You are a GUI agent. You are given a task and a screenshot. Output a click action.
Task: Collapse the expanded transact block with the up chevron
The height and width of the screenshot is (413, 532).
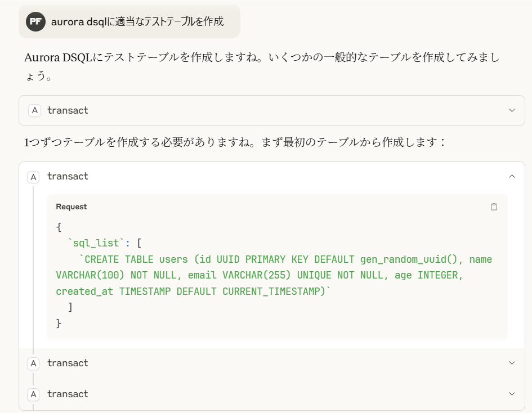512,176
